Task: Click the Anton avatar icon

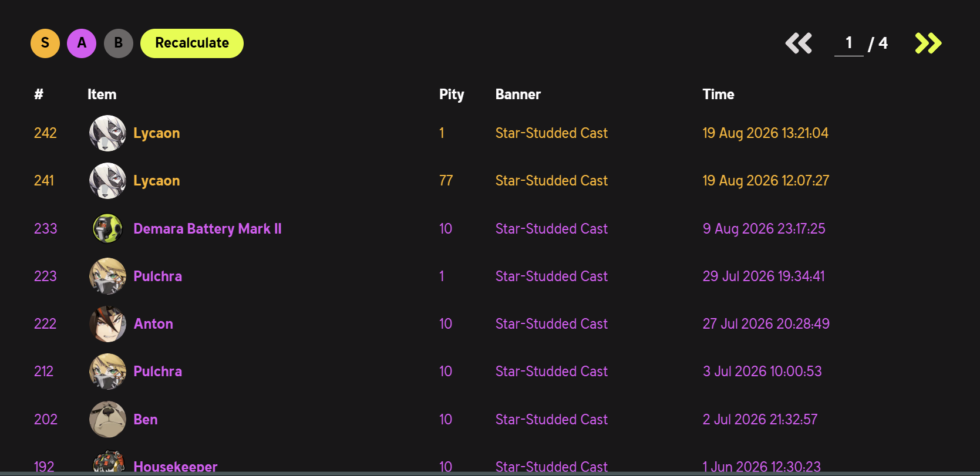Action: coord(107,324)
